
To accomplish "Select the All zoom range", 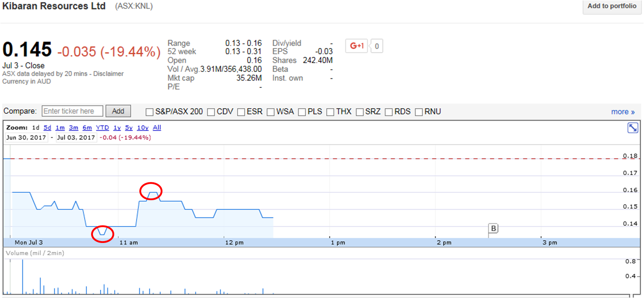I will click(x=157, y=128).
